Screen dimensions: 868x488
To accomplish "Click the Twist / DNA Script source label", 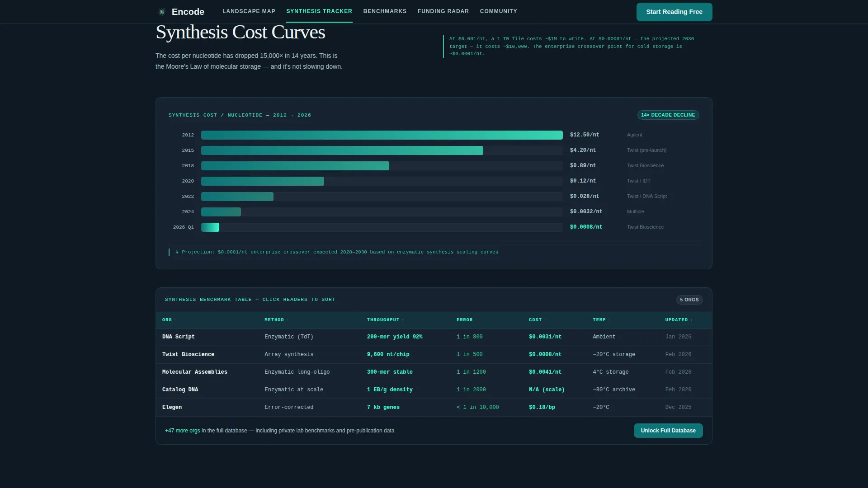I will (646, 197).
